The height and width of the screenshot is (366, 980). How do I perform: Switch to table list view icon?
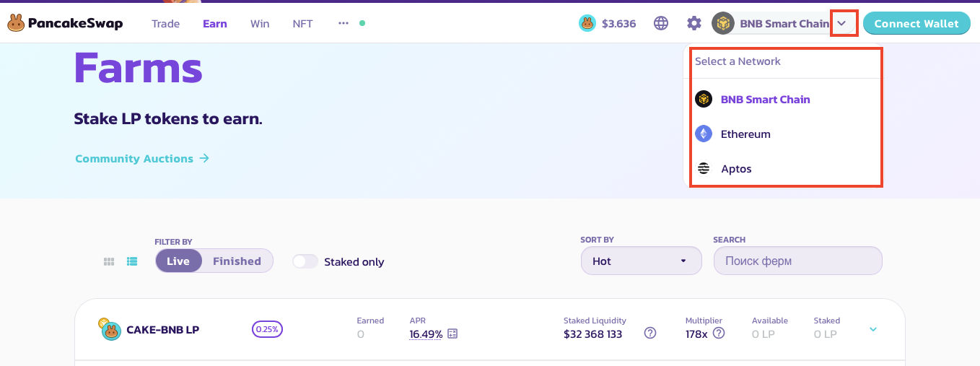(x=132, y=262)
